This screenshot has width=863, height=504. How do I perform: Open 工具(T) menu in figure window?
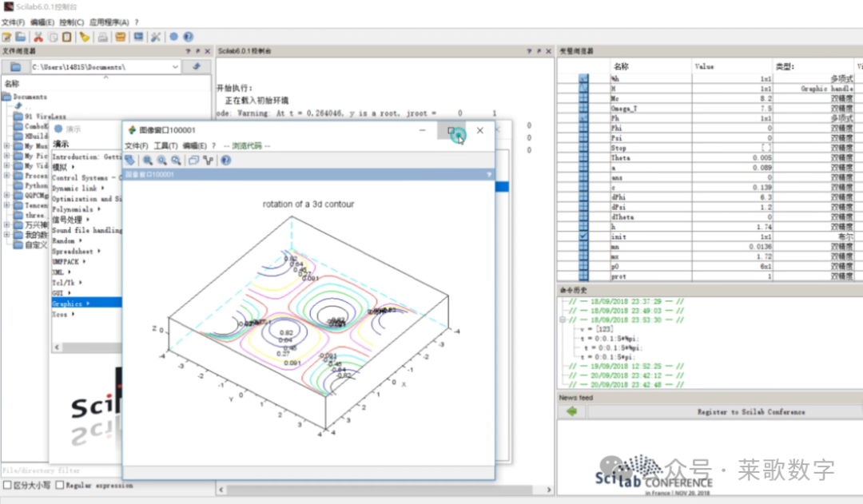click(165, 146)
